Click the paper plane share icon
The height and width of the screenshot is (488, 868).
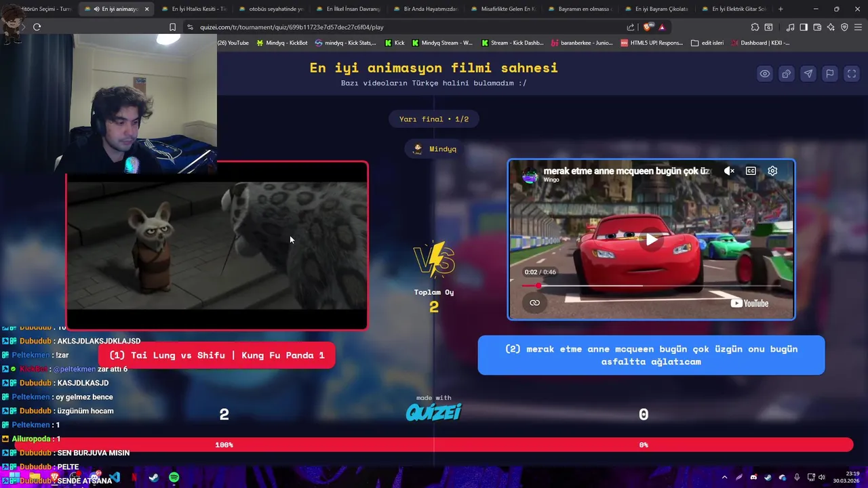[x=808, y=74]
